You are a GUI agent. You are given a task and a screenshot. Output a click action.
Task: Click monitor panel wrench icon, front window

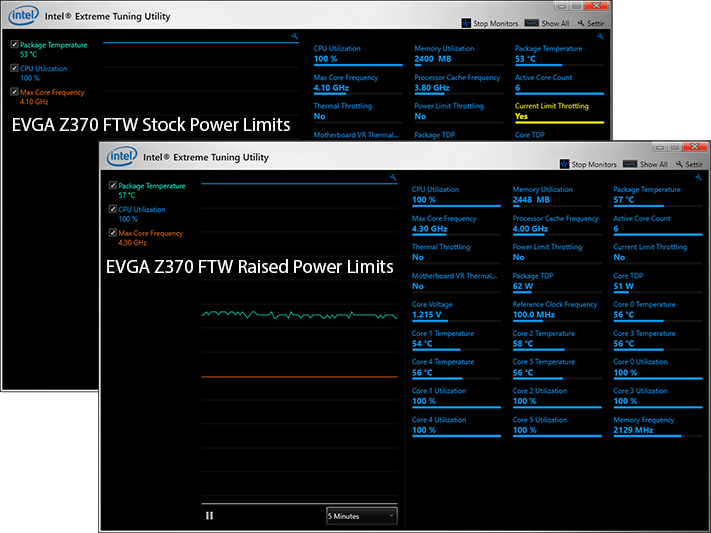699,177
